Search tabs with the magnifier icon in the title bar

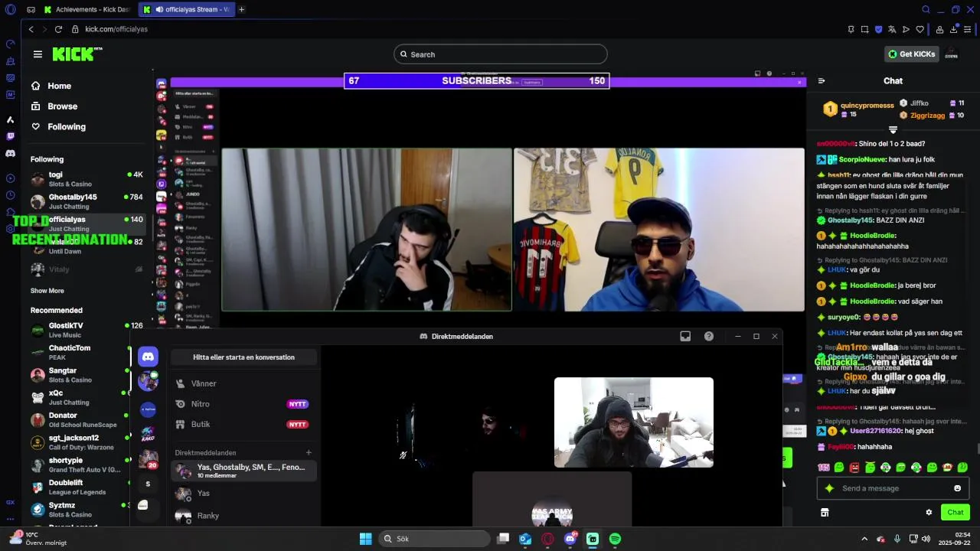[926, 9]
